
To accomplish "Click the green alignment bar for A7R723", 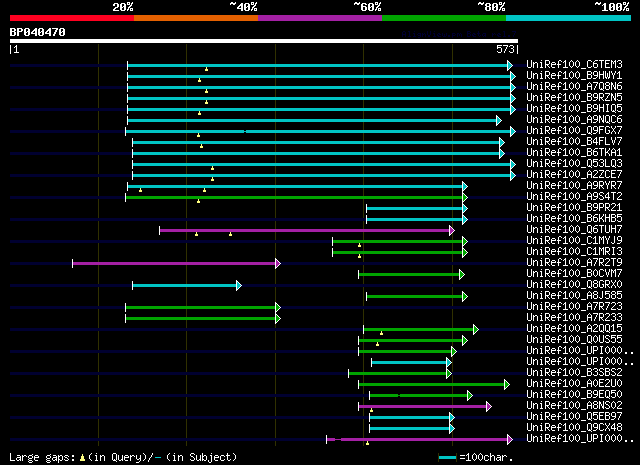I will (201, 308).
